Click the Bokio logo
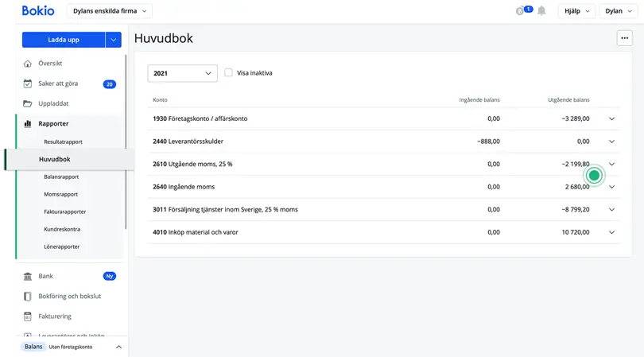Image resolution: width=644 pixels, height=357 pixels. (x=38, y=10)
